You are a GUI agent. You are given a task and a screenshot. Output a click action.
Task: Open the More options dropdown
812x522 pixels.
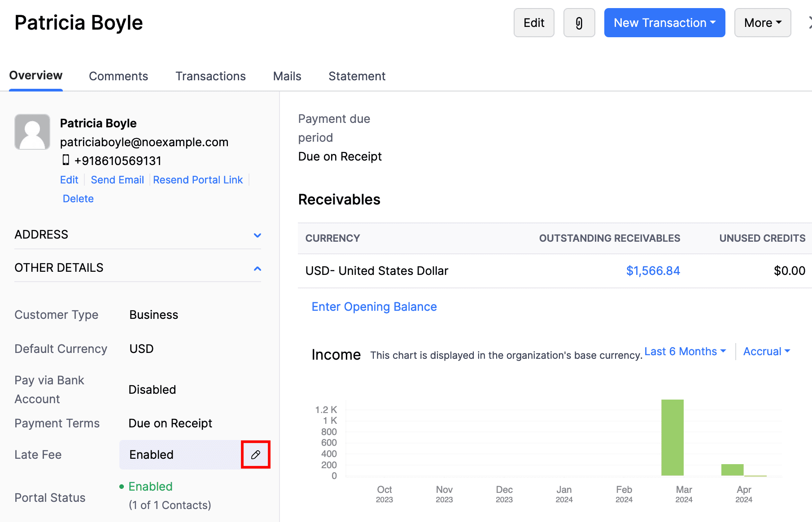(x=762, y=22)
